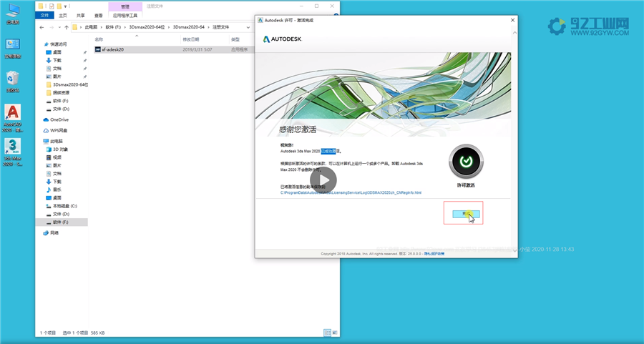Click the 完成 button in Autodesk dialog
The width and height of the screenshot is (644, 344).
466,214
